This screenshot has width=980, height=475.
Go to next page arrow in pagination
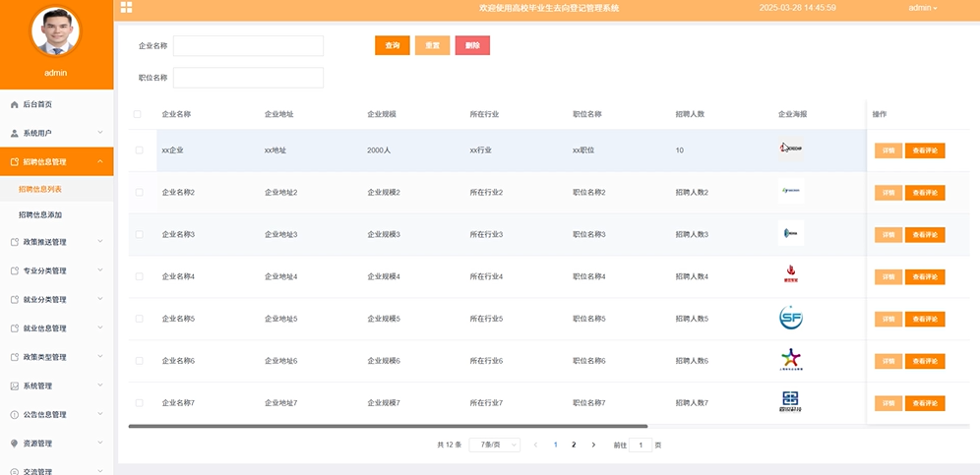tap(593, 445)
